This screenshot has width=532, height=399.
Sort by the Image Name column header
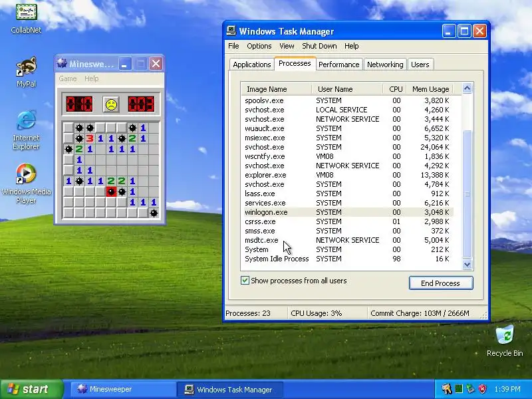pos(276,89)
